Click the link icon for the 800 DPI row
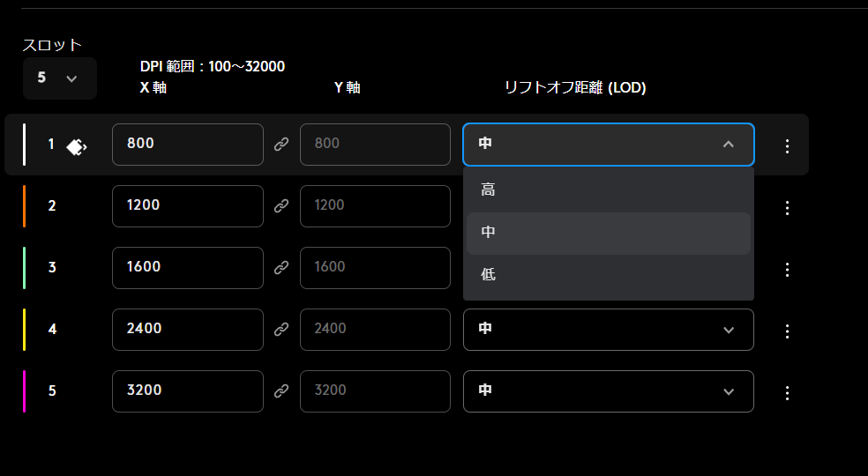 pos(281,145)
